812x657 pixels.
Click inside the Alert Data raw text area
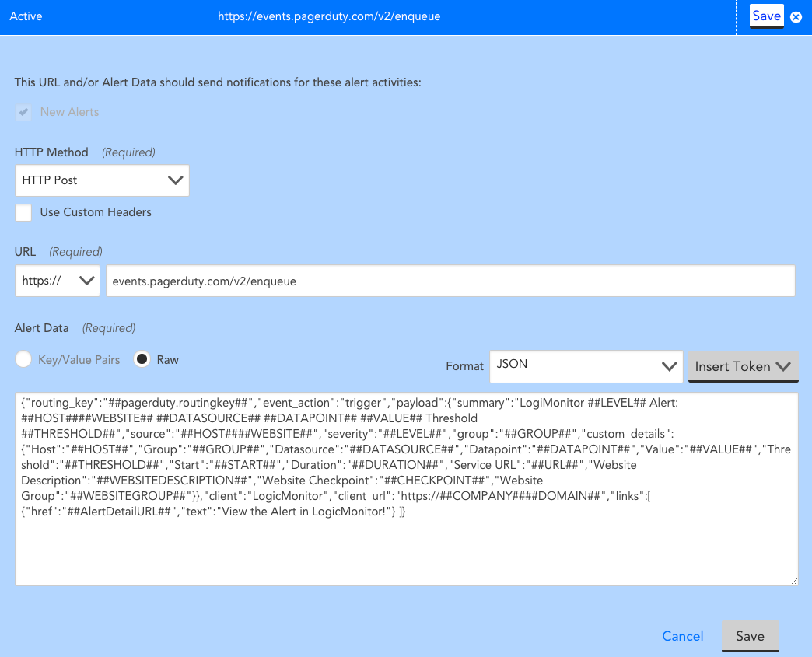[407, 489]
